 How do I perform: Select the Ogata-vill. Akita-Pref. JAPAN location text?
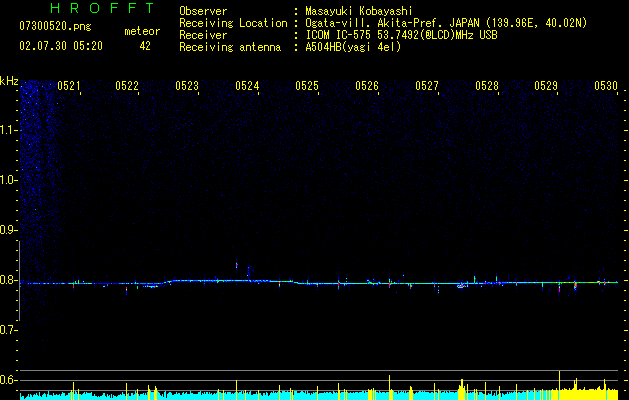click(446, 23)
